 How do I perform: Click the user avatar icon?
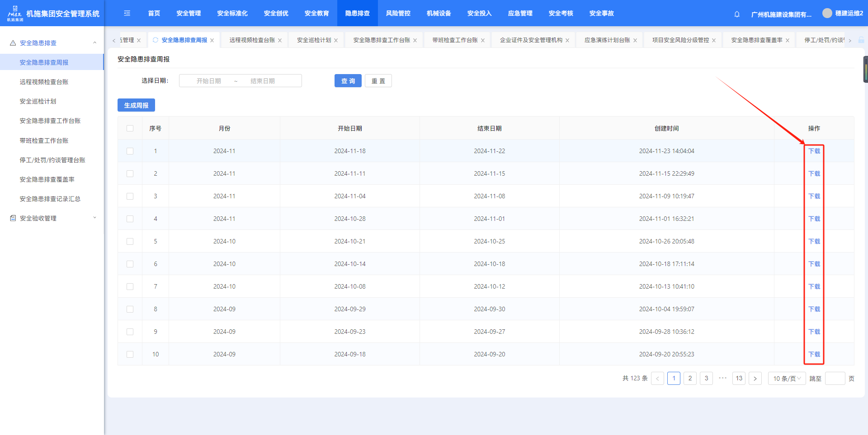827,14
